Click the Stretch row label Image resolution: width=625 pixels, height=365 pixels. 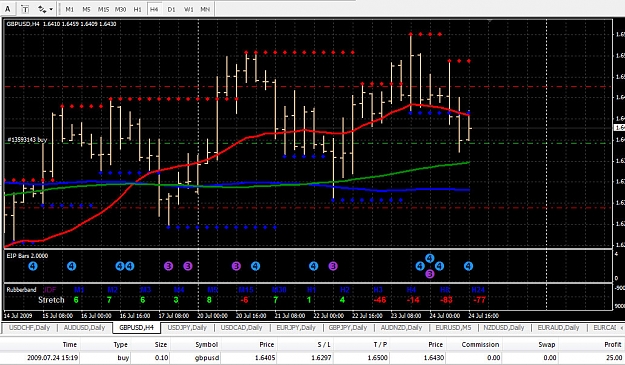pyautogui.click(x=51, y=300)
